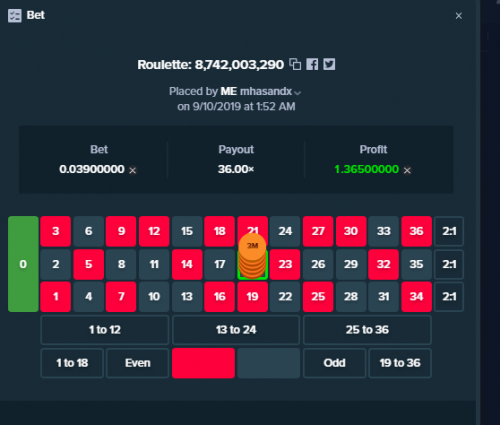500x425 pixels.
Task: Click the currency icon beside Profit amount
Action: point(407,170)
